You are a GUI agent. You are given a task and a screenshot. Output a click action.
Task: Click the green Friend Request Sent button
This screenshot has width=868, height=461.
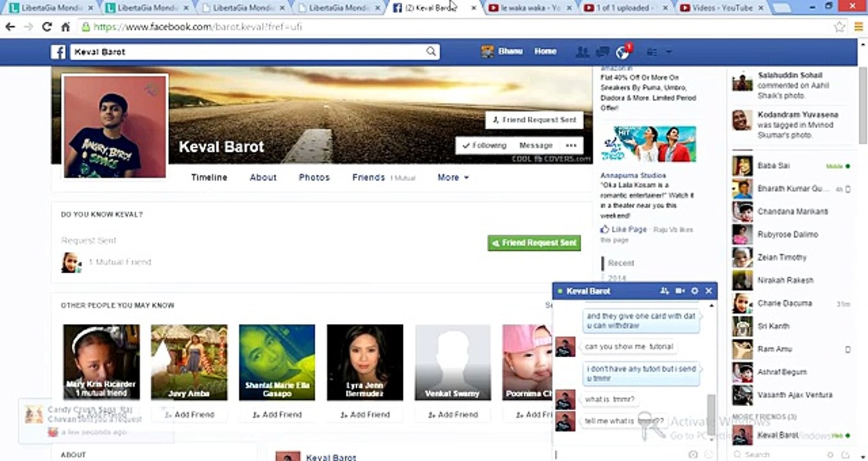tap(534, 243)
